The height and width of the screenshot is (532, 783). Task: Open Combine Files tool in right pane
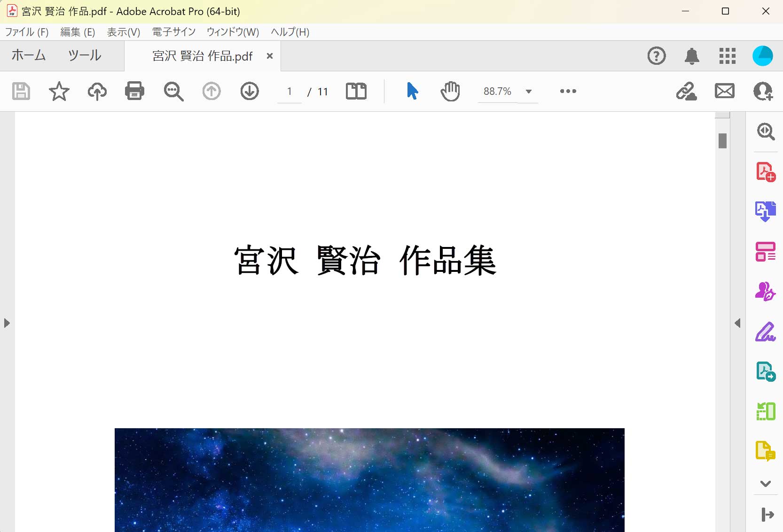pyautogui.click(x=766, y=211)
